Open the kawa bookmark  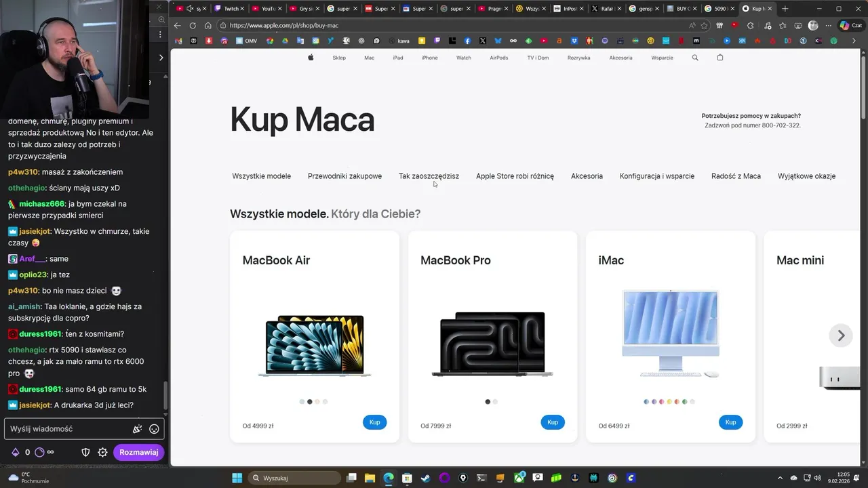(399, 41)
